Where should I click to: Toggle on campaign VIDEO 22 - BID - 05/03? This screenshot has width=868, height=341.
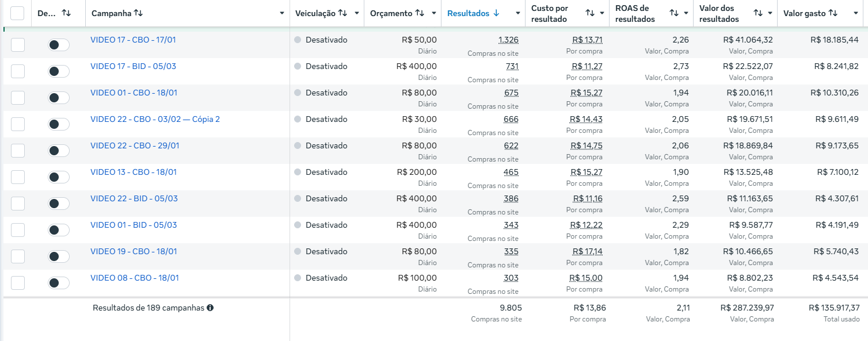[x=59, y=204]
